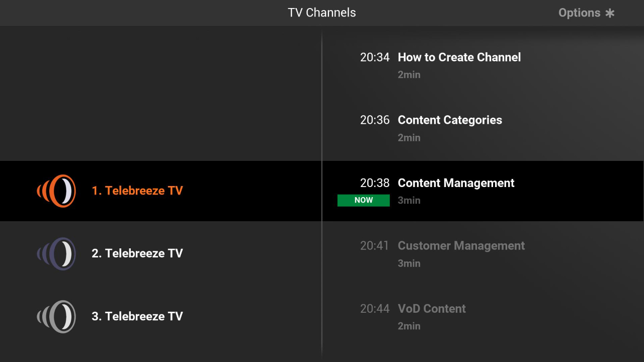Click the 3min duration under Content Management

click(409, 200)
